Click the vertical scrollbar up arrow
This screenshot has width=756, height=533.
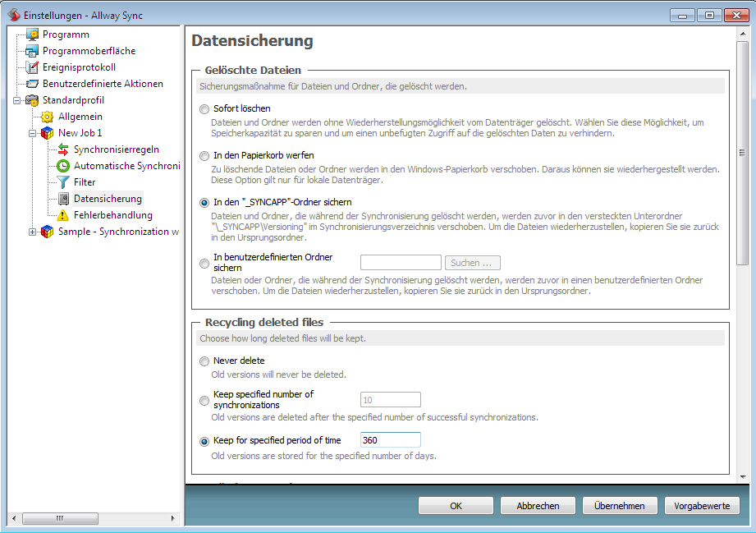click(x=743, y=34)
